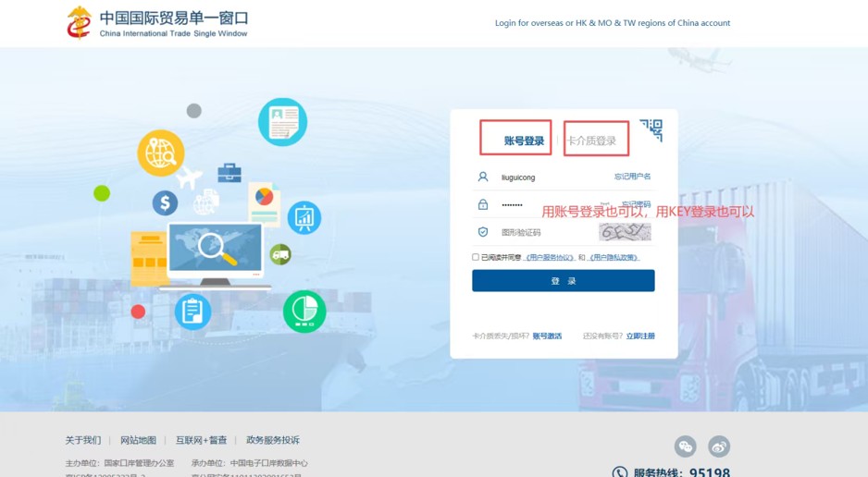Open the 用户服务协议 link
The height and width of the screenshot is (477, 868).
[x=549, y=258]
